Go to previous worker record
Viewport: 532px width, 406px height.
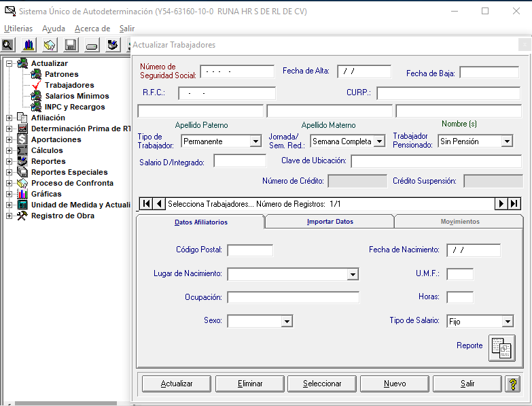click(x=159, y=203)
